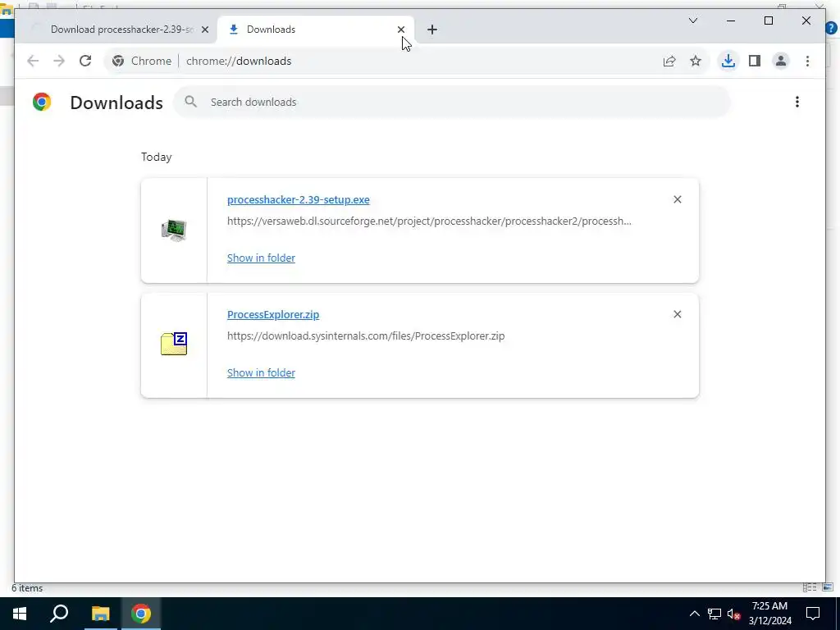Click the Chrome taskbar icon

pyautogui.click(x=141, y=614)
